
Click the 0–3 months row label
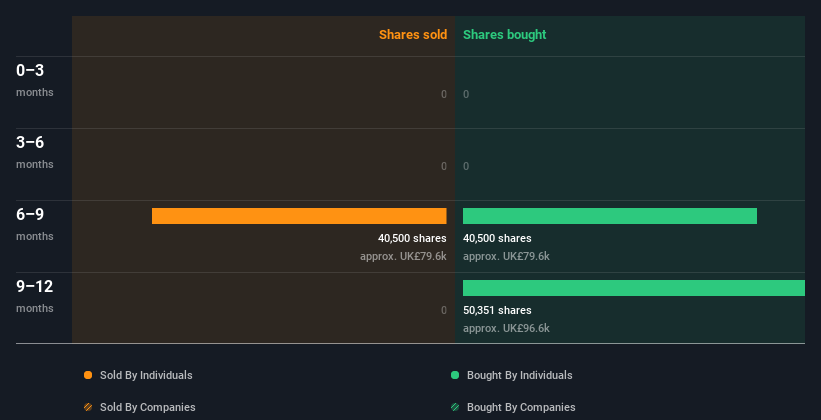35,80
